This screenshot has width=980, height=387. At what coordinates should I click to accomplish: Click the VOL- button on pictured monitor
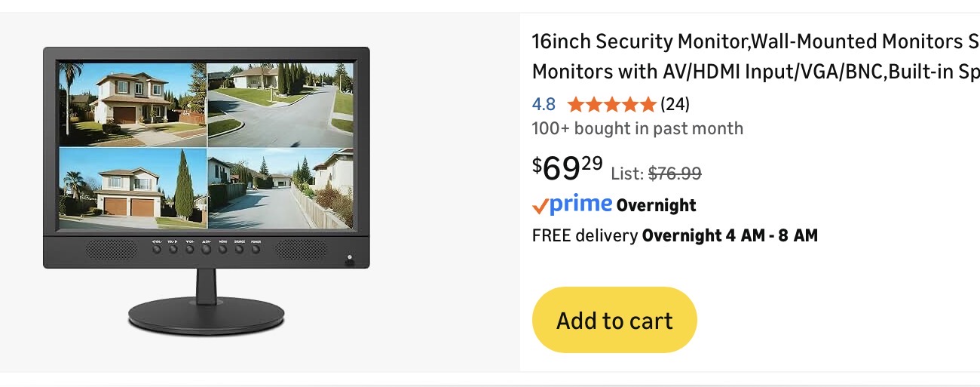pos(157,248)
